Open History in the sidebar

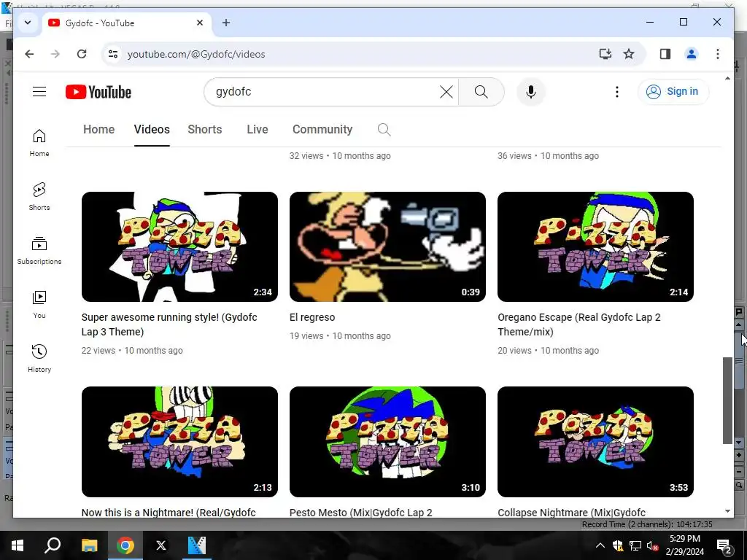(x=39, y=358)
